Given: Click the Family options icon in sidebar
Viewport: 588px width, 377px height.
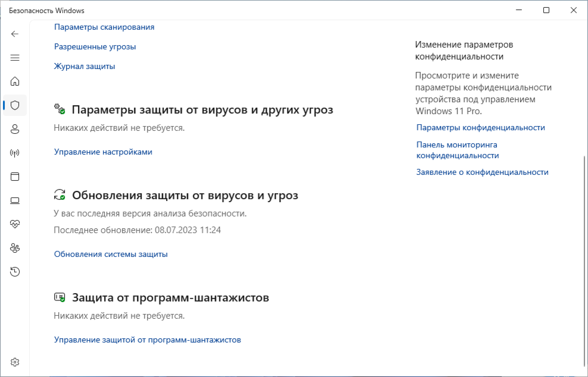Looking at the screenshot, I should pos(15,248).
